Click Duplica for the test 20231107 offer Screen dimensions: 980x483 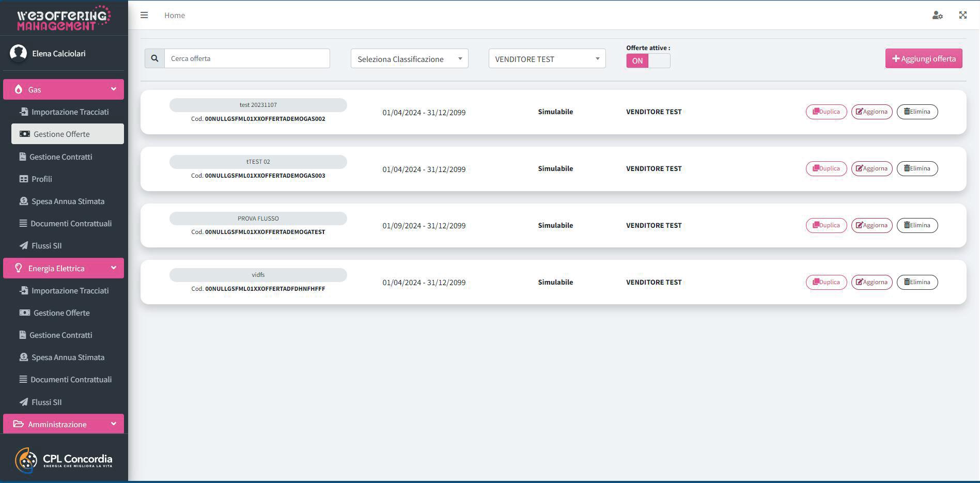point(826,112)
